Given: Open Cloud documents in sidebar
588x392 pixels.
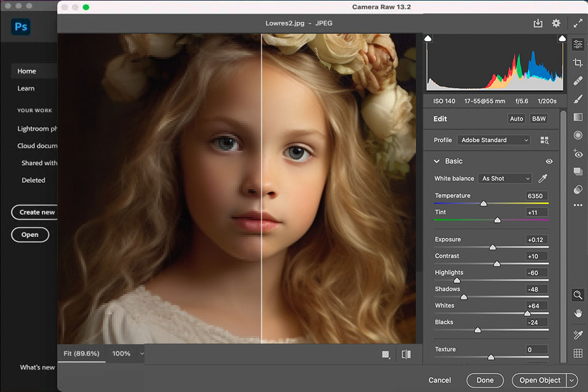Looking at the screenshot, I should click(37, 146).
